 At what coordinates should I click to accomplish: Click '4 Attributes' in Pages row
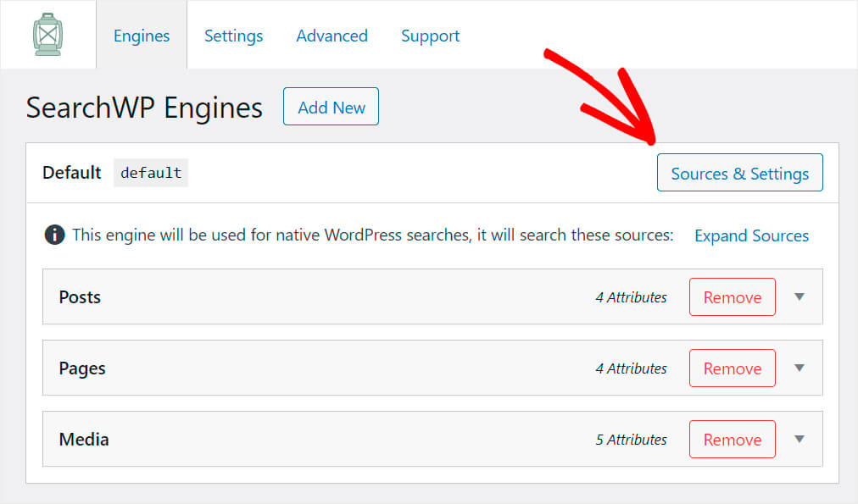click(x=631, y=368)
